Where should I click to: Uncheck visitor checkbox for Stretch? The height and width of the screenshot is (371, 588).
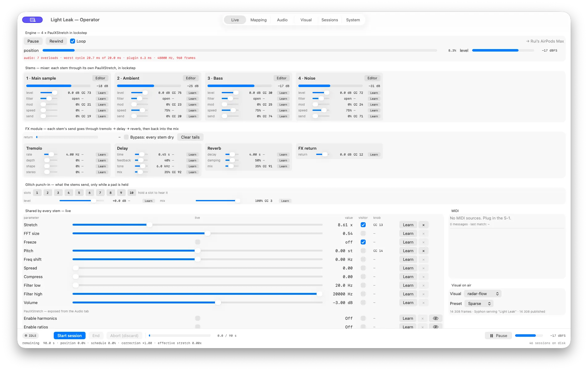[x=363, y=225]
